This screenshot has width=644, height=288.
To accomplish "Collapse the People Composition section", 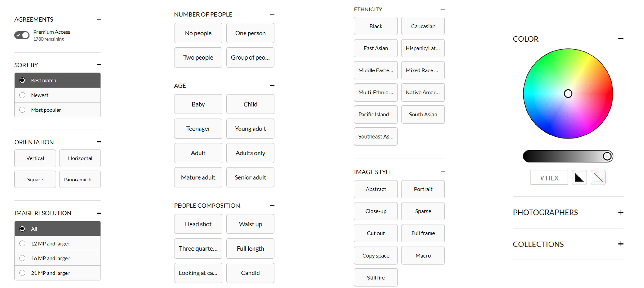I will [272, 205].
